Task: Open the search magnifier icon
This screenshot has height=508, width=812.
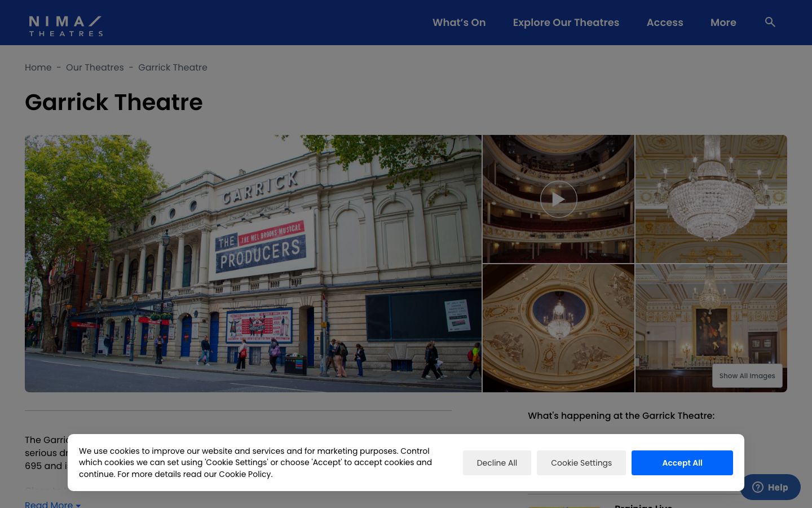Action: tap(770, 22)
